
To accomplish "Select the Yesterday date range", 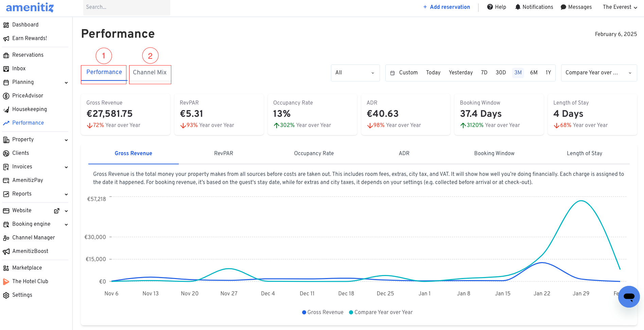I will click(x=461, y=73).
